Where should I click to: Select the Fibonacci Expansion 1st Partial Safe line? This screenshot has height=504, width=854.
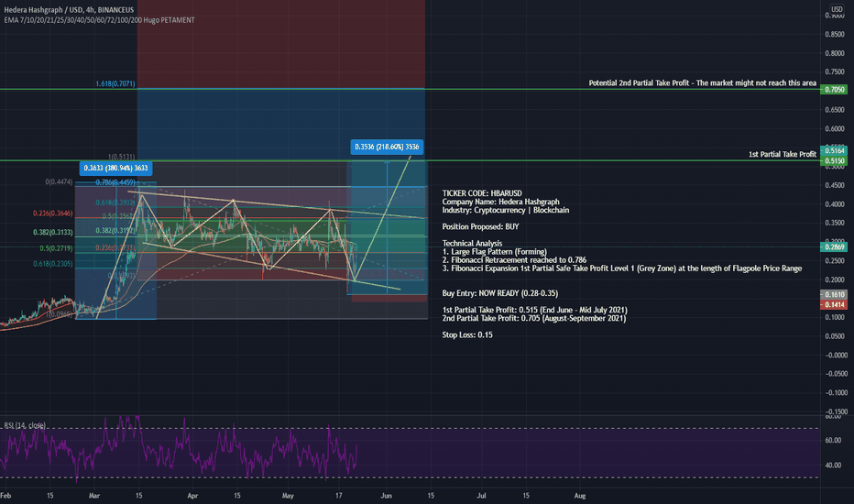[621, 268]
